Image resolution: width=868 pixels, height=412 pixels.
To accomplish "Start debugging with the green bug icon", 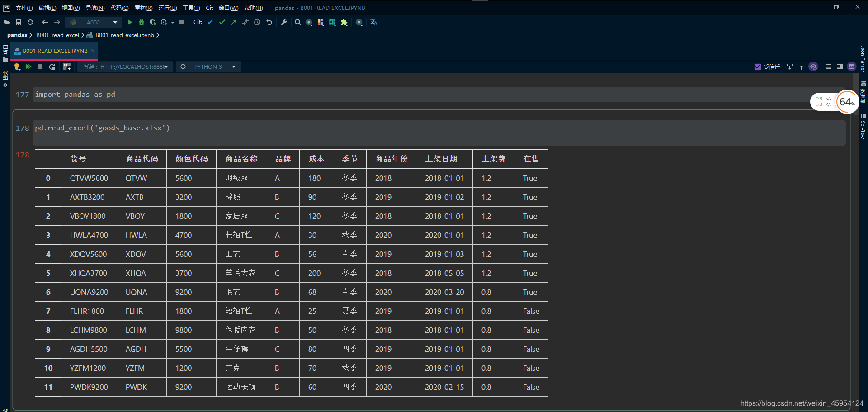I will coord(142,22).
